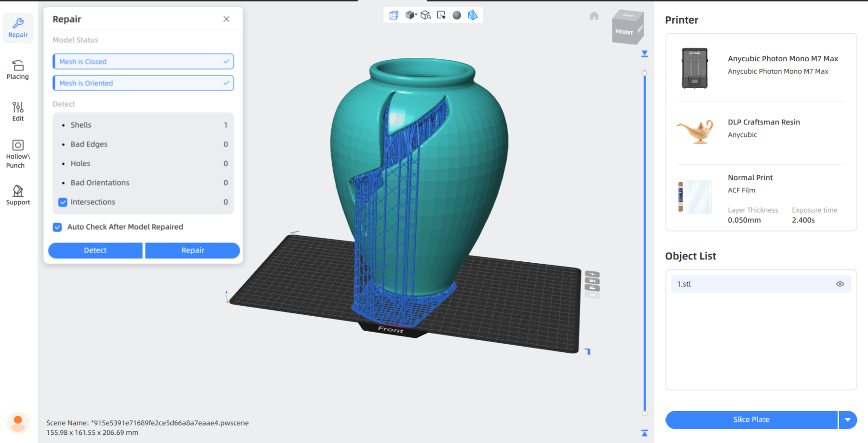Click the wireframe box view icon

(394, 15)
